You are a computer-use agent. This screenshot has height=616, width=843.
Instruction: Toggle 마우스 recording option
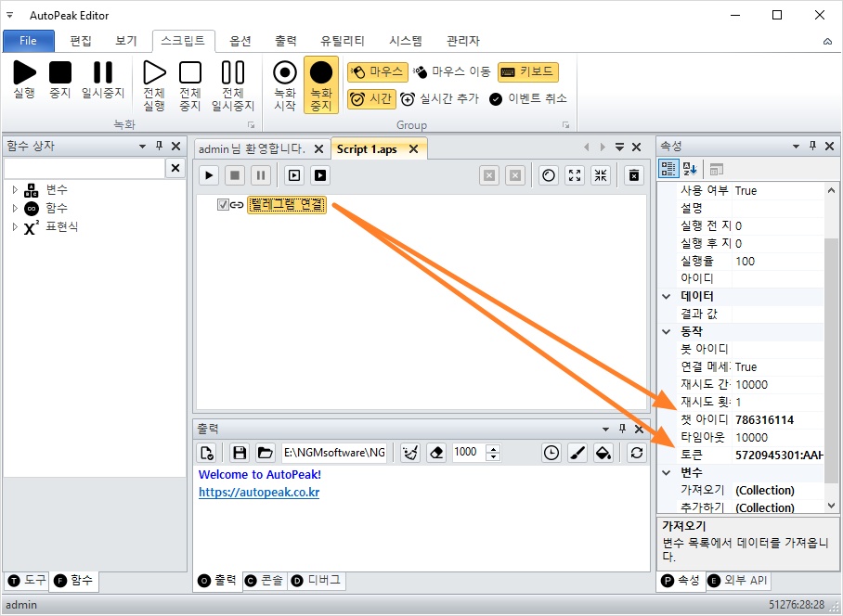[378, 71]
